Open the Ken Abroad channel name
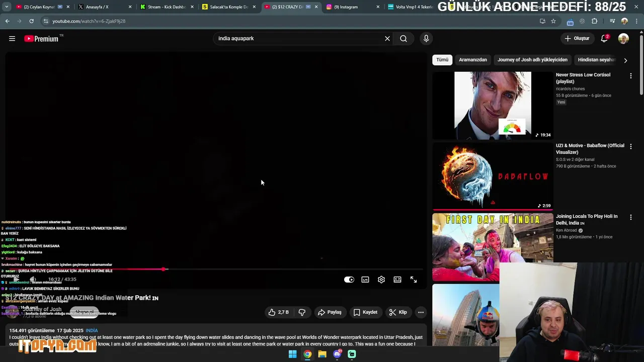This screenshot has width=644, height=362. (x=566, y=230)
